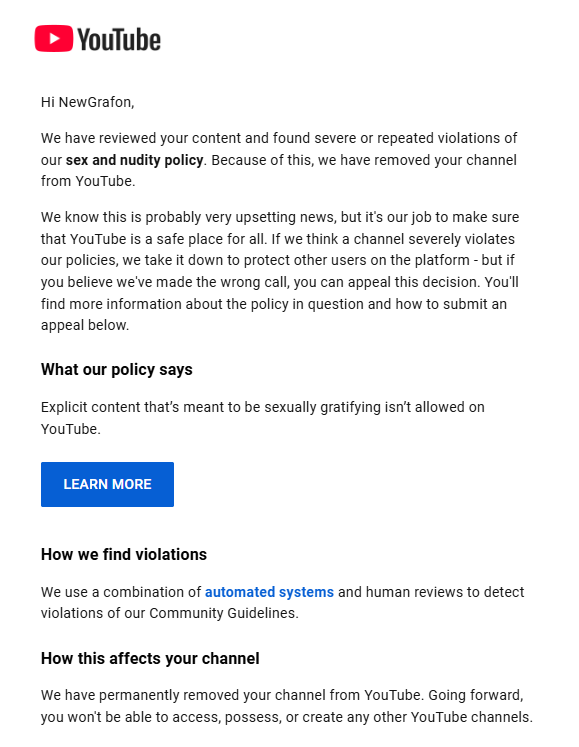Screen dimensions: 579x747
Task: Click the phrase safe place for all
Action: pos(218,239)
